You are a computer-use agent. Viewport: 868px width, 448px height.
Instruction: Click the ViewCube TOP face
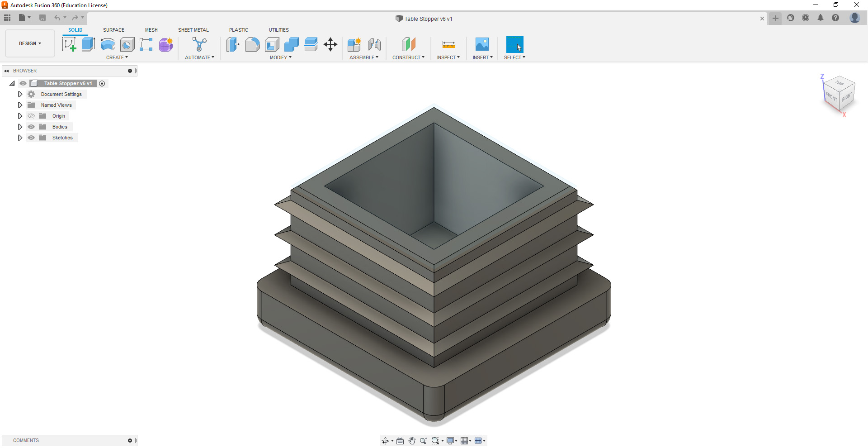coord(840,83)
